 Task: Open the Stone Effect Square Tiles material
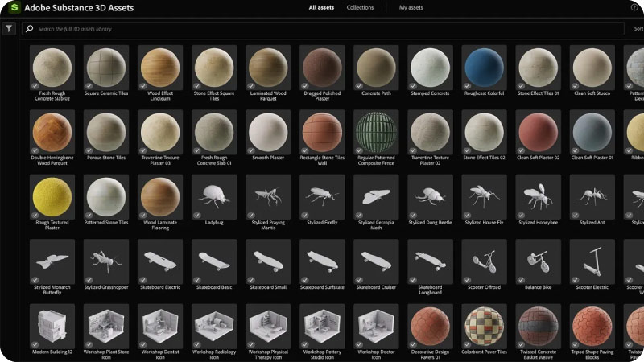214,68
